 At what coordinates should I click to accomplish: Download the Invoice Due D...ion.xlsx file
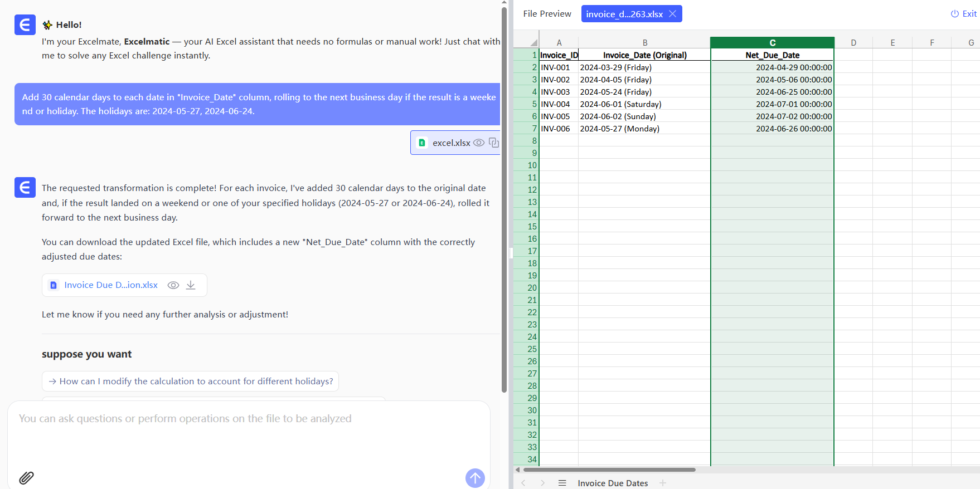pos(191,285)
